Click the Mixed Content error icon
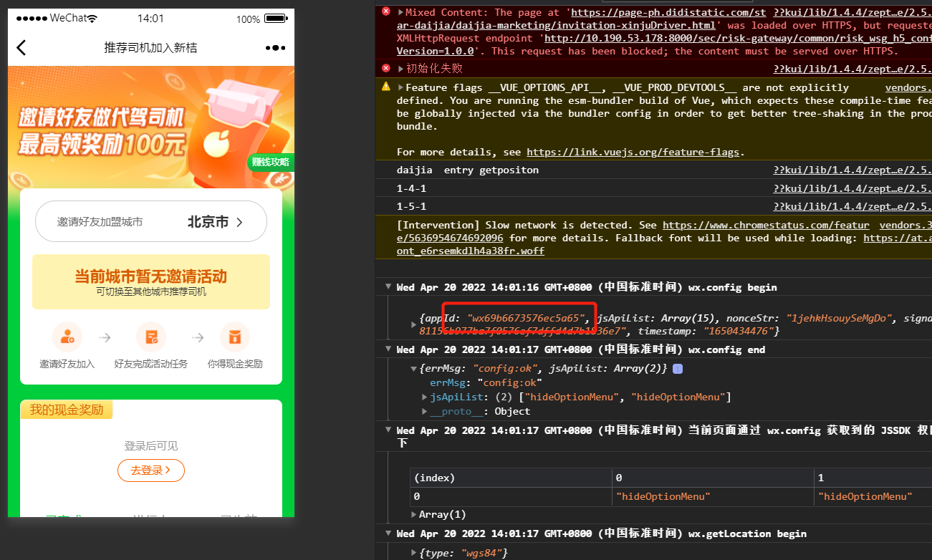Viewport: 932px width, 560px height. coord(386,11)
